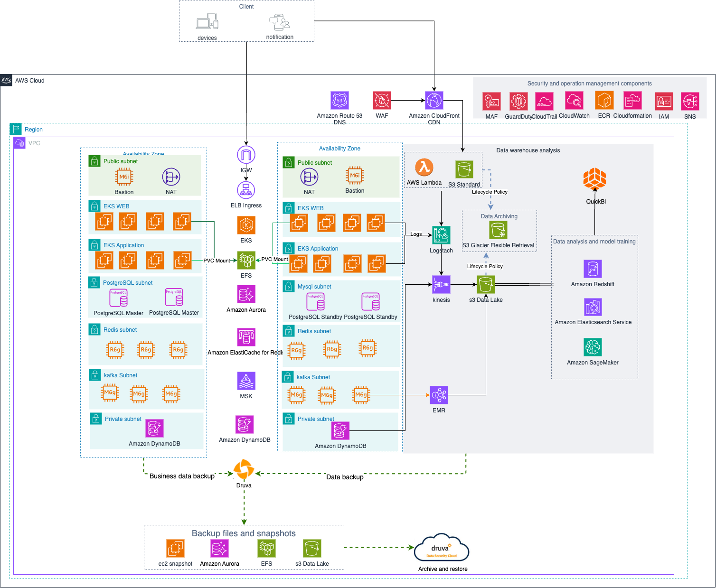This screenshot has height=588, width=716.
Task: Click the left PostgreSQL subnet lock icon
Action: 94,282
